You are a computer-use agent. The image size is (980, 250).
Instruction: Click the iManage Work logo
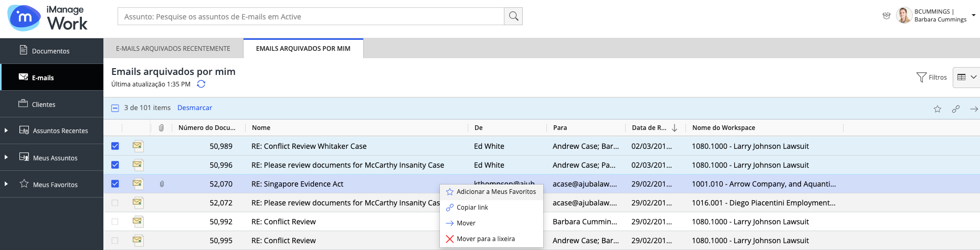(x=48, y=18)
